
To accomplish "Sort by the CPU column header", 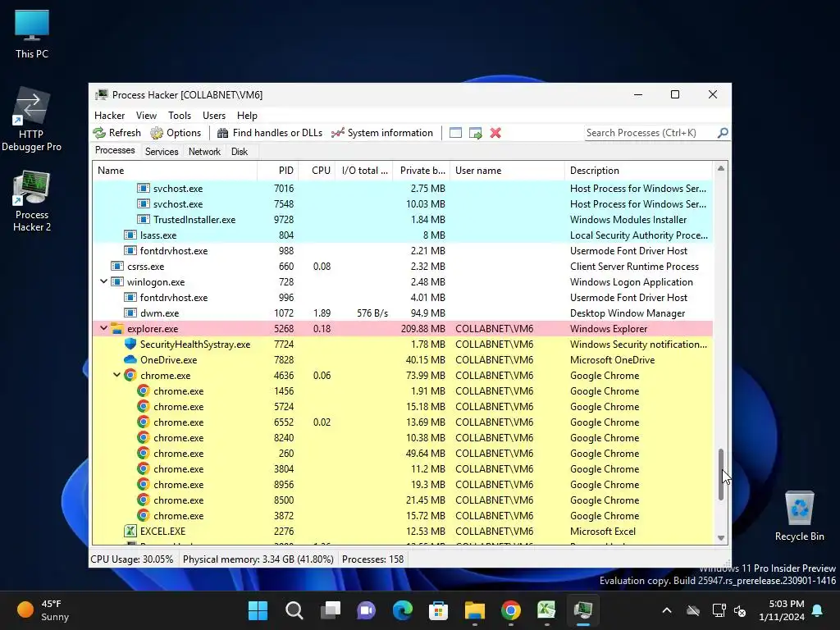I will pos(317,171).
